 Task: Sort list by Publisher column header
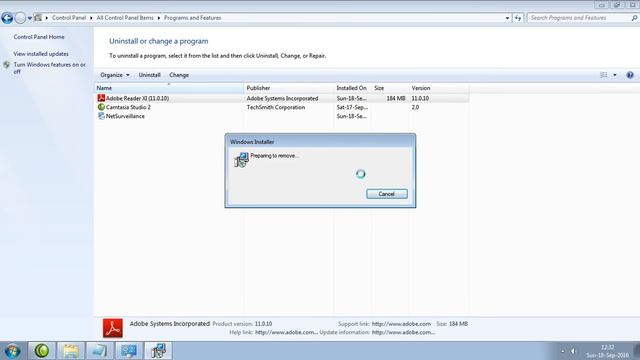pyautogui.click(x=289, y=88)
